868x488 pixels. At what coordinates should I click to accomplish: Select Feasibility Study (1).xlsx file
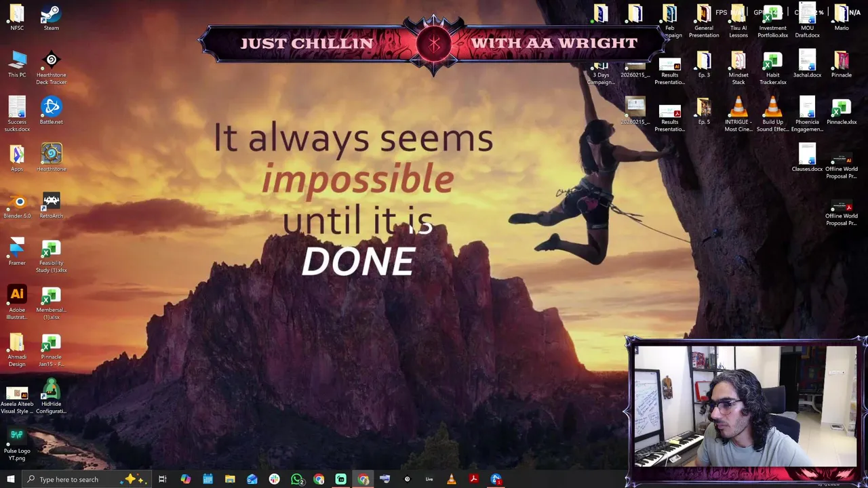(x=51, y=256)
